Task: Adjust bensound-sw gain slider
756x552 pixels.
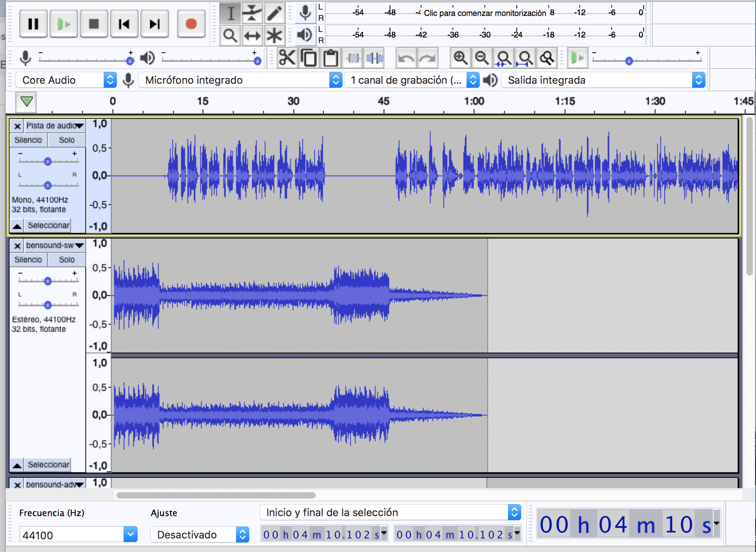Action: click(48, 281)
